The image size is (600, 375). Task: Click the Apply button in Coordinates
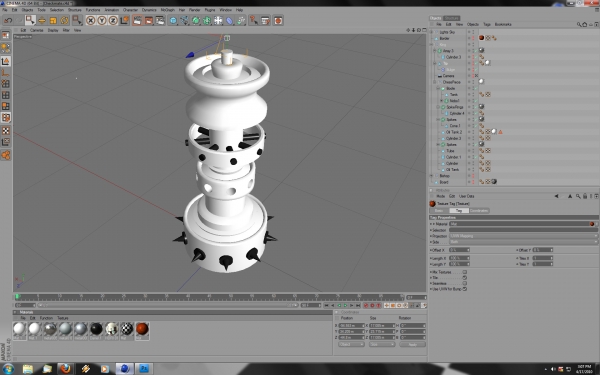click(412, 344)
